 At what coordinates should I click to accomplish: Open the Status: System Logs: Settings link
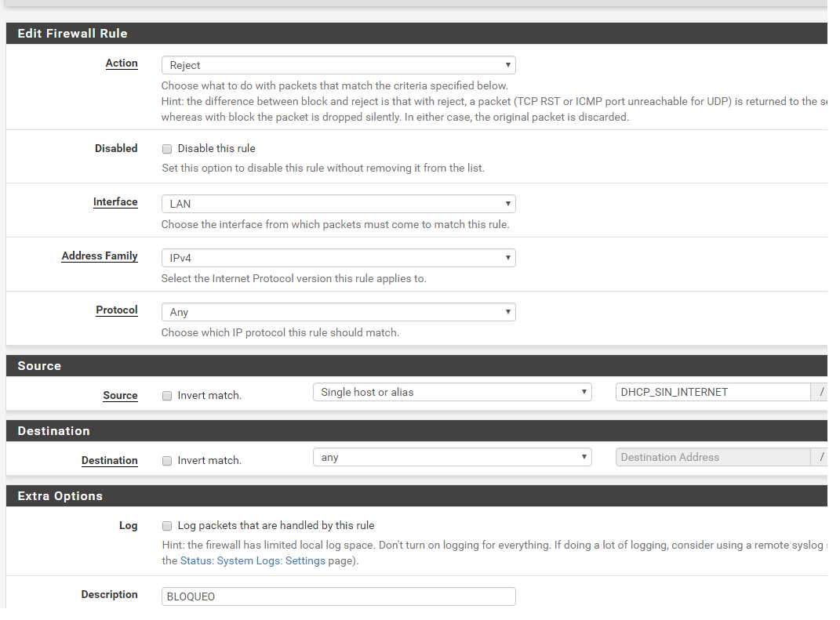click(253, 560)
